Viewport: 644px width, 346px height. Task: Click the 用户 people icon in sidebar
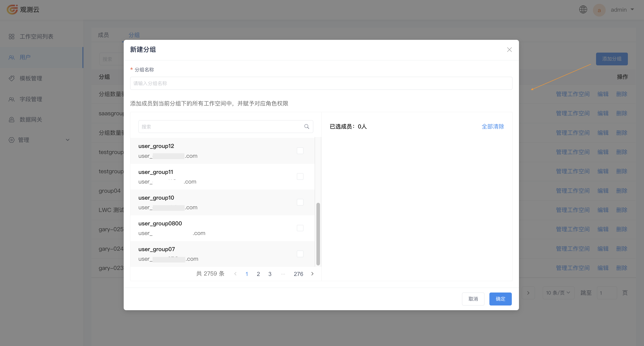pos(11,58)
